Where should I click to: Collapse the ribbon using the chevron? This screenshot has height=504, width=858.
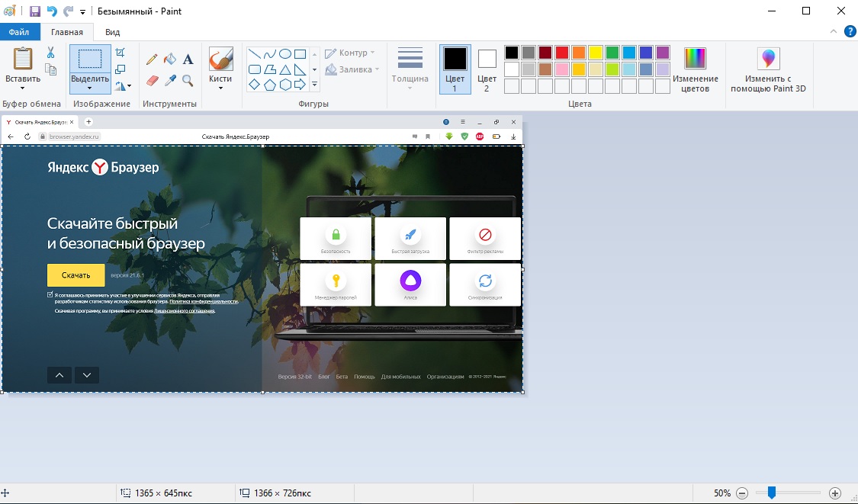click(833, 31)
